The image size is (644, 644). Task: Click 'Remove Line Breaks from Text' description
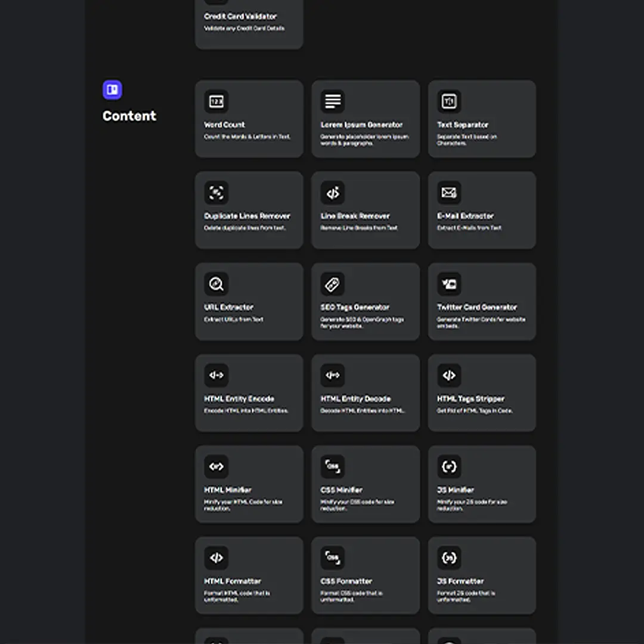pyautogui.click(x=359, y=228)
